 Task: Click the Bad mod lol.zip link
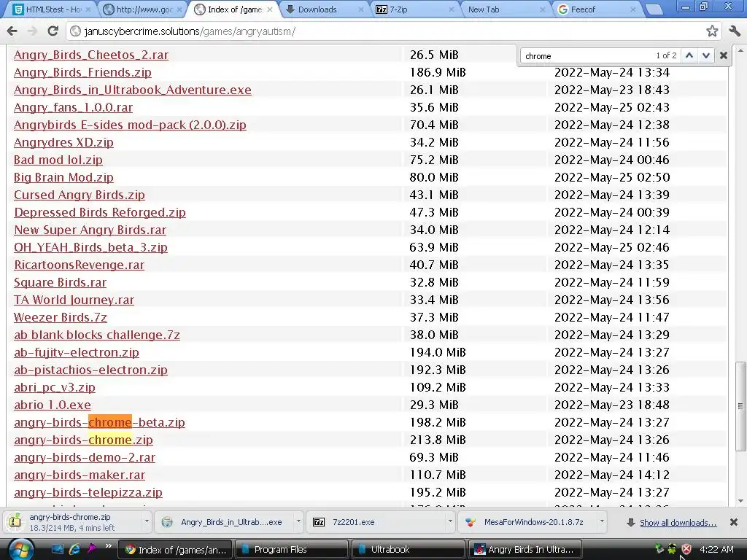tap(58, 160)
